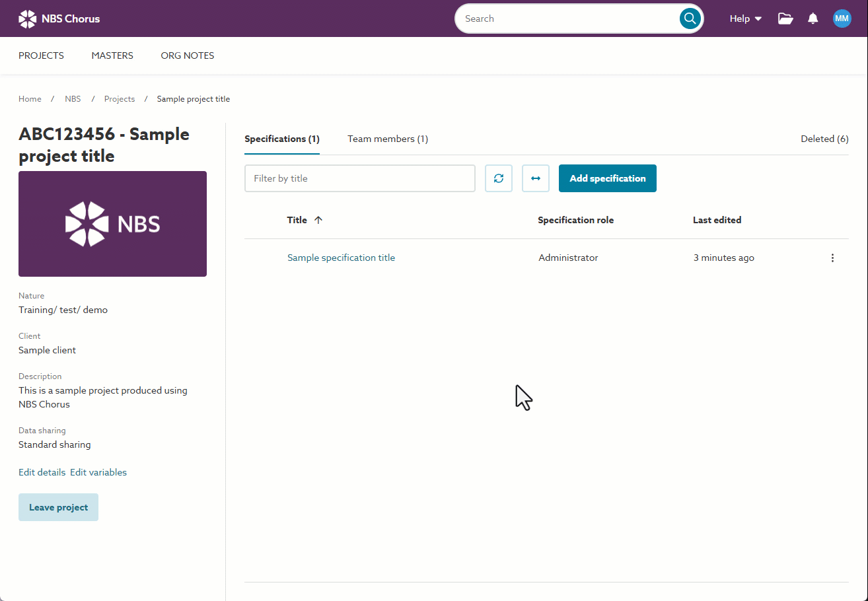Go to Projects in the breadcrumb

tap(120, 99)
